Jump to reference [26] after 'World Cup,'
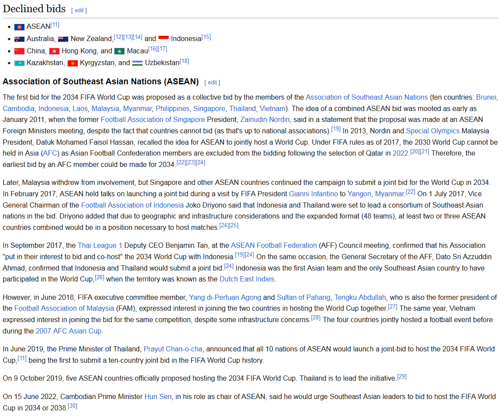504x420 pixels. [100, 277]
